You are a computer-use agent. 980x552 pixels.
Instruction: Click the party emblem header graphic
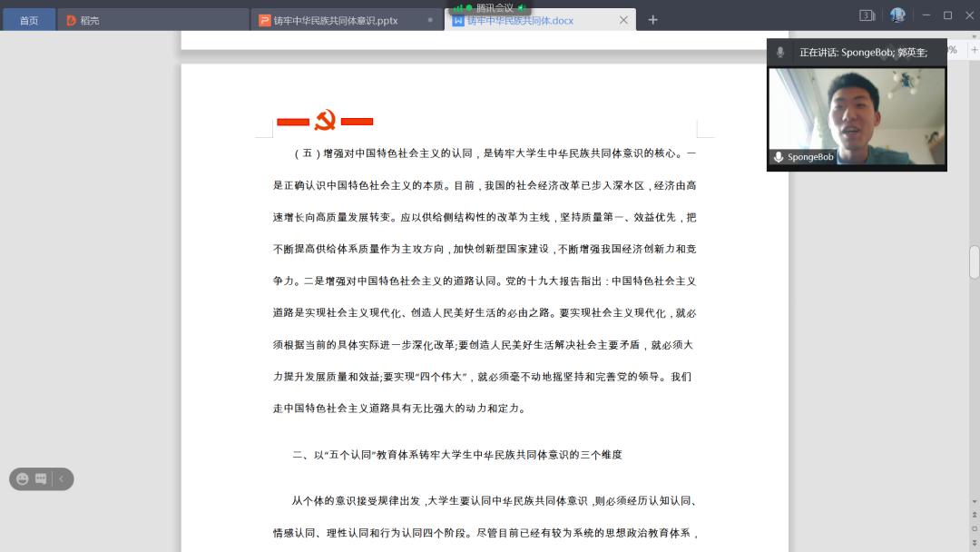click(325, 121)
